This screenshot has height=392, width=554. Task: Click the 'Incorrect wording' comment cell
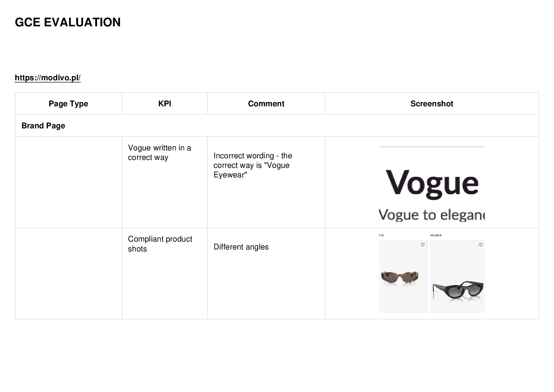[266, 182]
